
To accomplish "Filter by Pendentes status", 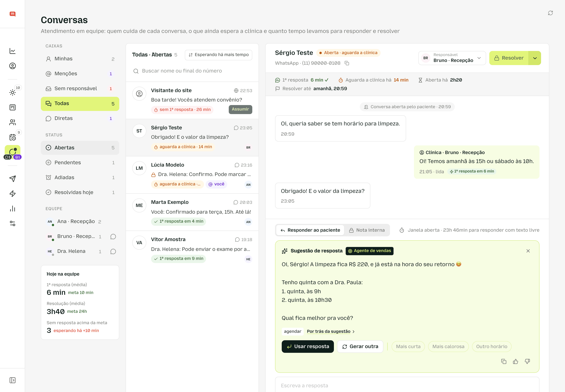I will point(80,163).
